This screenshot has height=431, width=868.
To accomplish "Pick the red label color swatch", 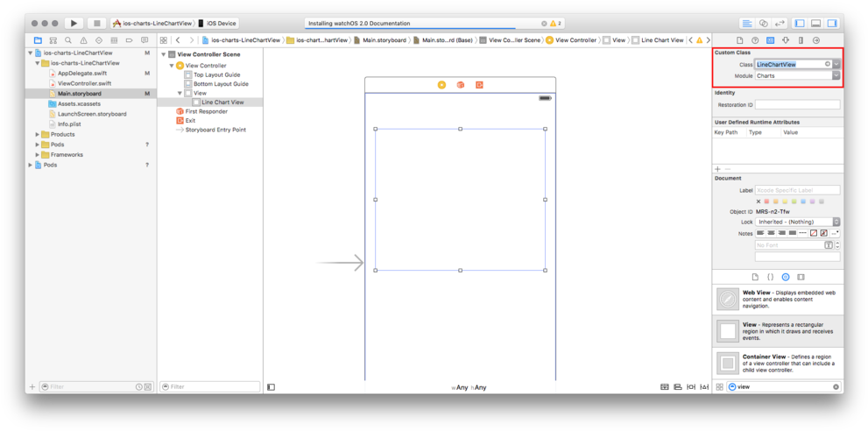I will click(767, 201).
